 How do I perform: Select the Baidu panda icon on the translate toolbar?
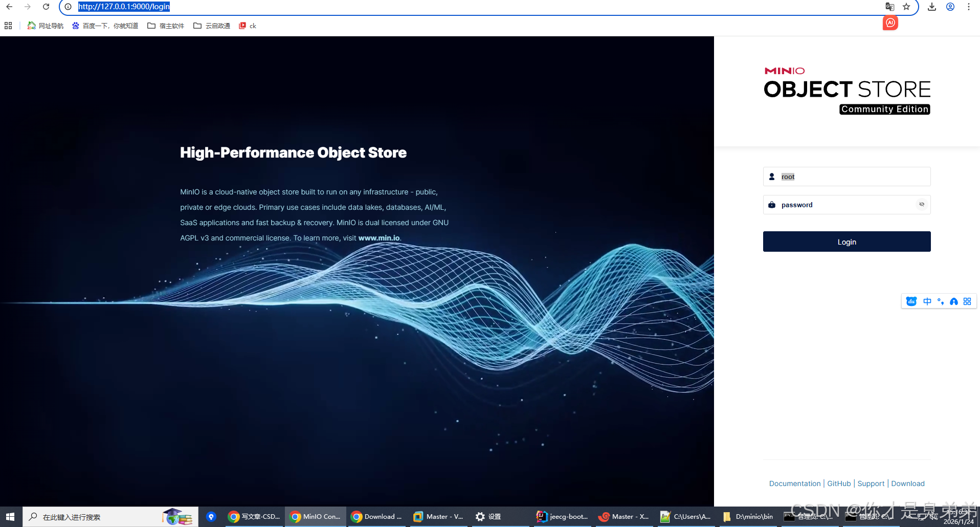[911, 301]
